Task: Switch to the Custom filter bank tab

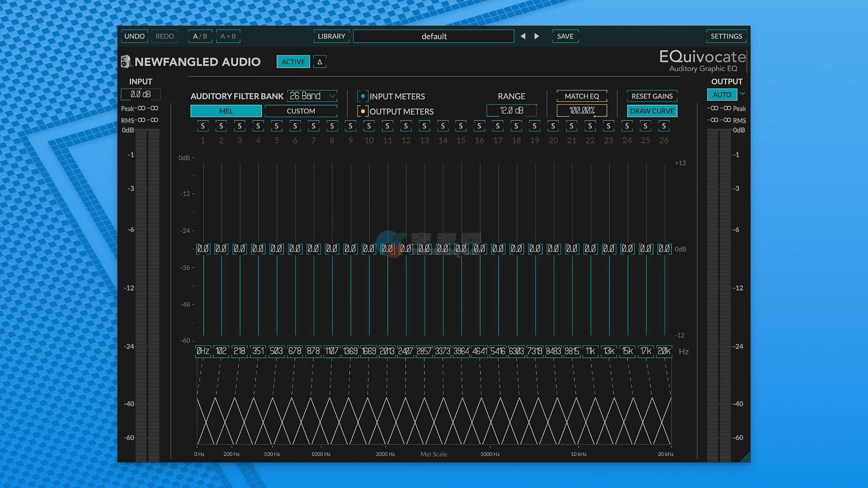Action: [x=301, y=111]
